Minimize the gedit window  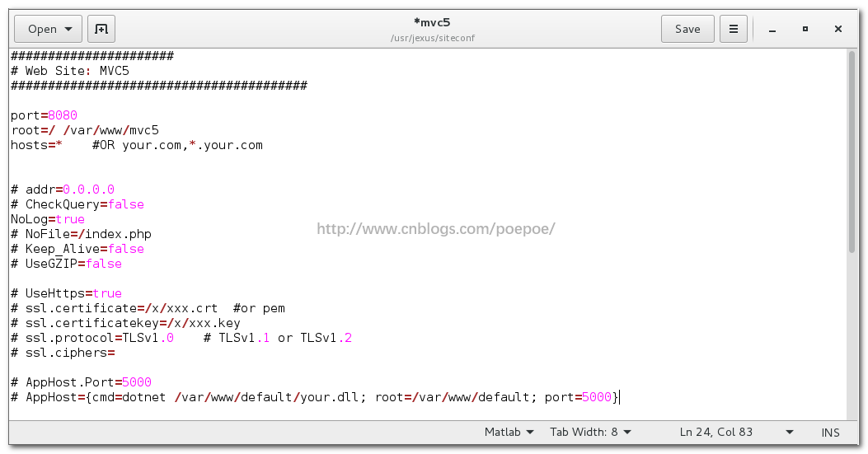(x=772, y=29)
